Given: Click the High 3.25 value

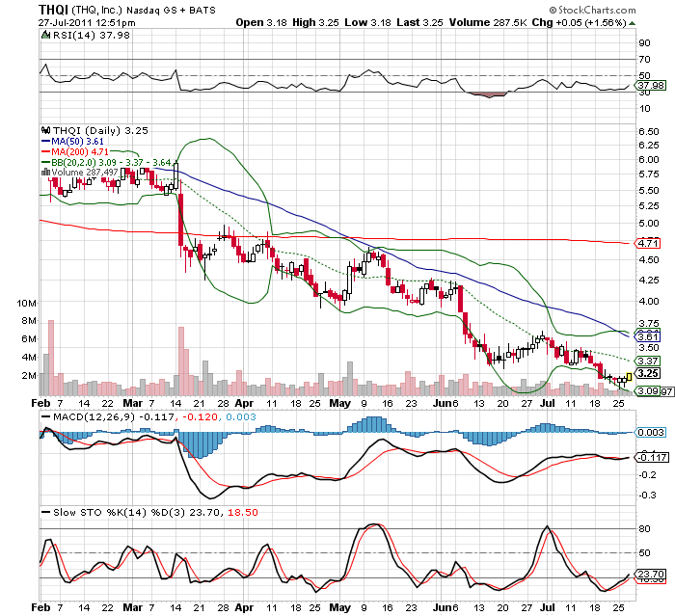Looking at the screenshot, I should tap(315, 22).
